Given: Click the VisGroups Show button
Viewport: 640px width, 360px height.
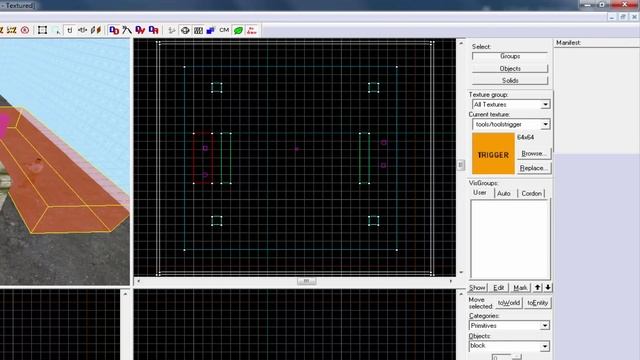Looking at the screenshot, I should point(477,288).
